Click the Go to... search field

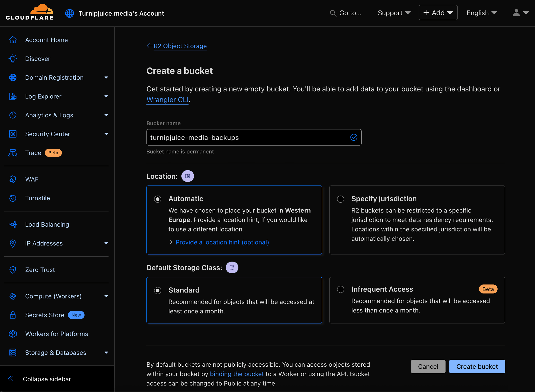tap(346, 13)
